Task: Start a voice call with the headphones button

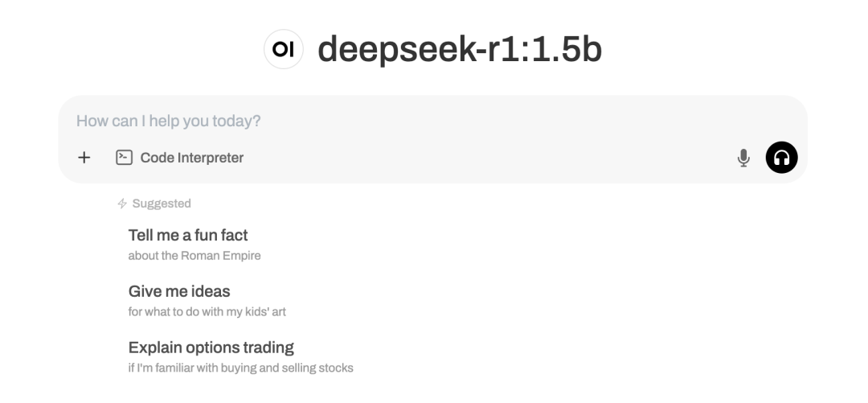Action: [782, 158]
